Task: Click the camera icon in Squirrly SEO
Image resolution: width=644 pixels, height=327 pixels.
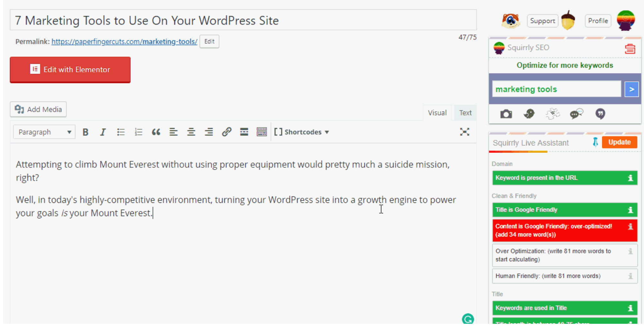Action: (x=506, y=114)
